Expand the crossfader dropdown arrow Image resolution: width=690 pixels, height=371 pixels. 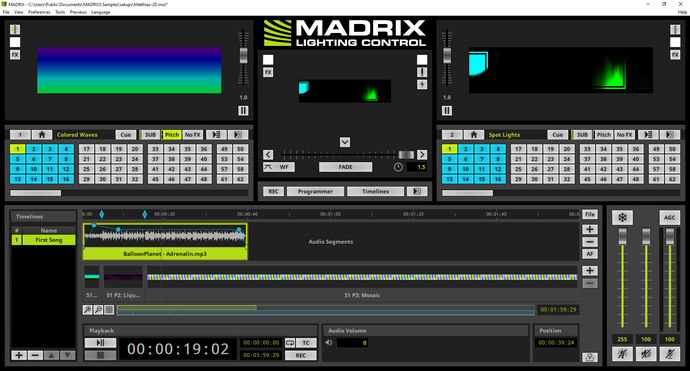[x=345, y=142]
